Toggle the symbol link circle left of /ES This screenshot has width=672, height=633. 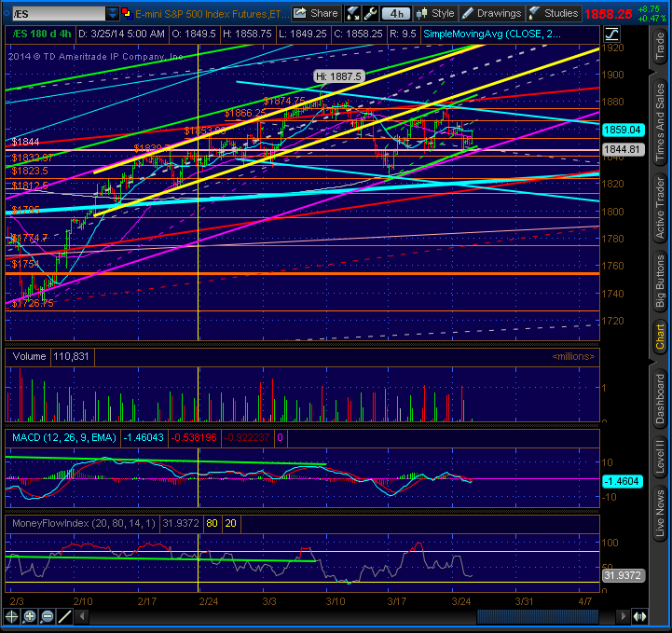(7, 14)
